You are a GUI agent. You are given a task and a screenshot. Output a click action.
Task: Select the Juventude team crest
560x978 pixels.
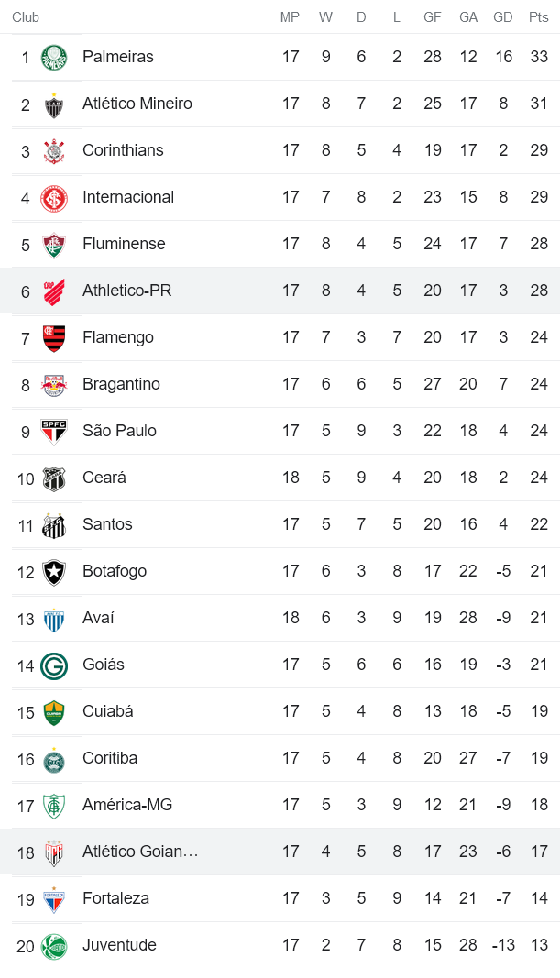click(54, 946)
